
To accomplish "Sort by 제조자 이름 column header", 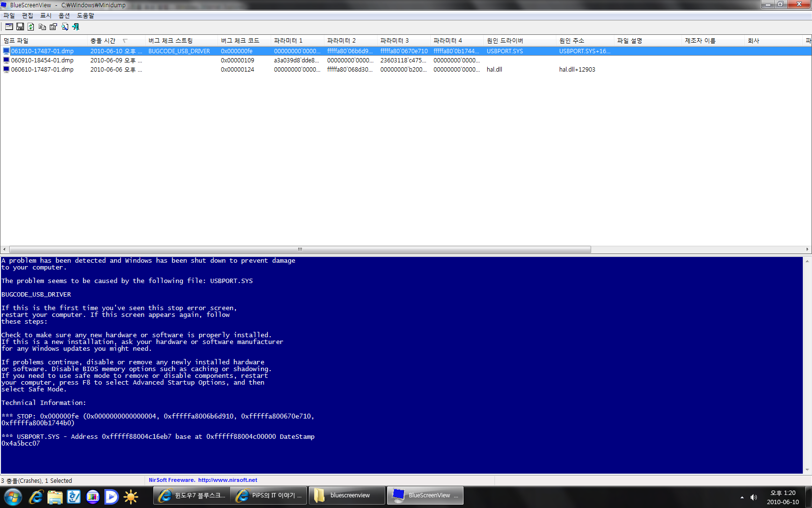I will coord(713,41).
